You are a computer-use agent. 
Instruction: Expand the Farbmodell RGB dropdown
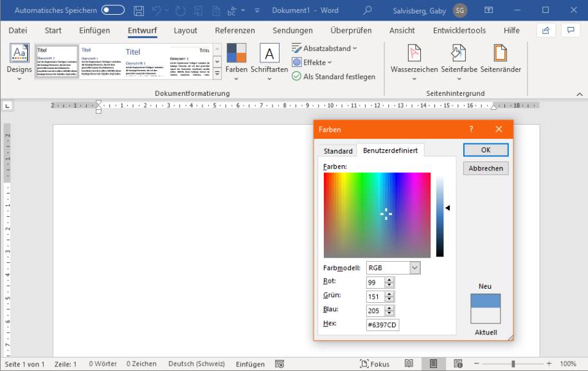414,267
